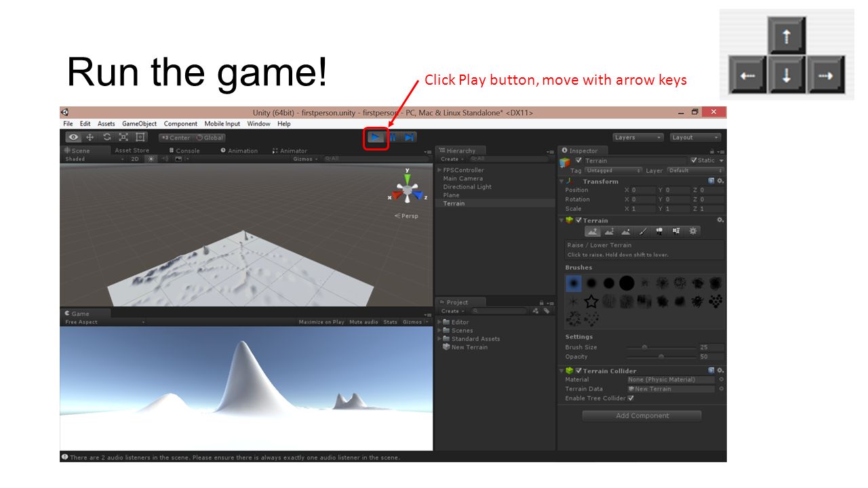Click Project search by type icon
This screenshot has height=488, width=868.
tap(536, 311)
